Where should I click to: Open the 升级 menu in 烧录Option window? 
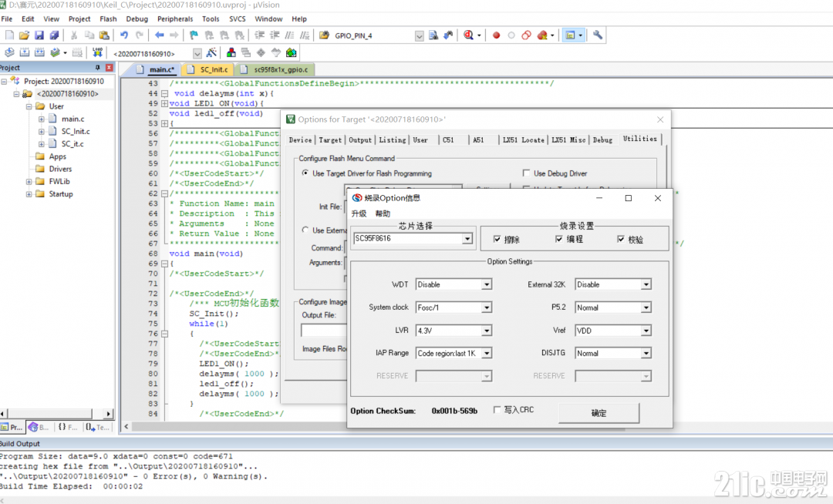(x=359, y=213)
